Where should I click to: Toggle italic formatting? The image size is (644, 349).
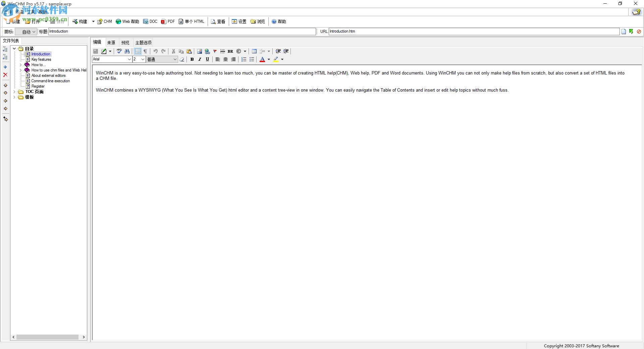pyautogui.click(x=200, y=59)
